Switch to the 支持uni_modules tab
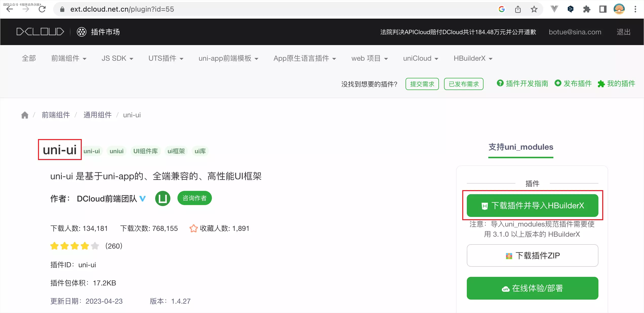 (x=520, y=147)
